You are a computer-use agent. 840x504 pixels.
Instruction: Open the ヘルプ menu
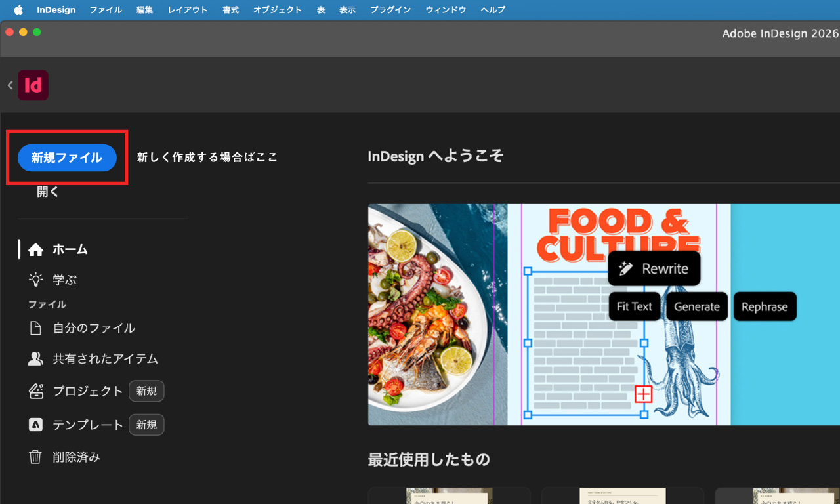pyautogui.click(x=493, y=10)
